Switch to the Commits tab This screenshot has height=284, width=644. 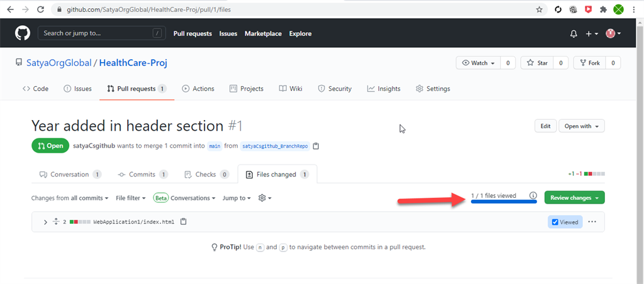(x=143, y=175)
